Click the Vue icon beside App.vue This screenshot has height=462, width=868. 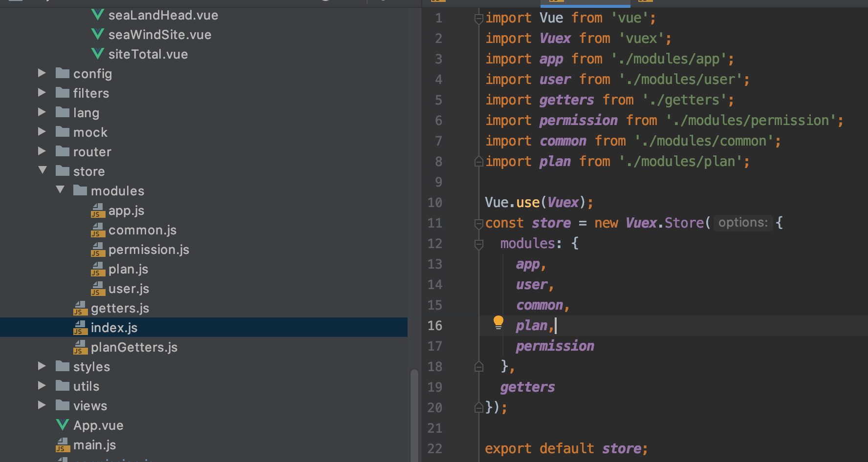[x=63, y=425]
